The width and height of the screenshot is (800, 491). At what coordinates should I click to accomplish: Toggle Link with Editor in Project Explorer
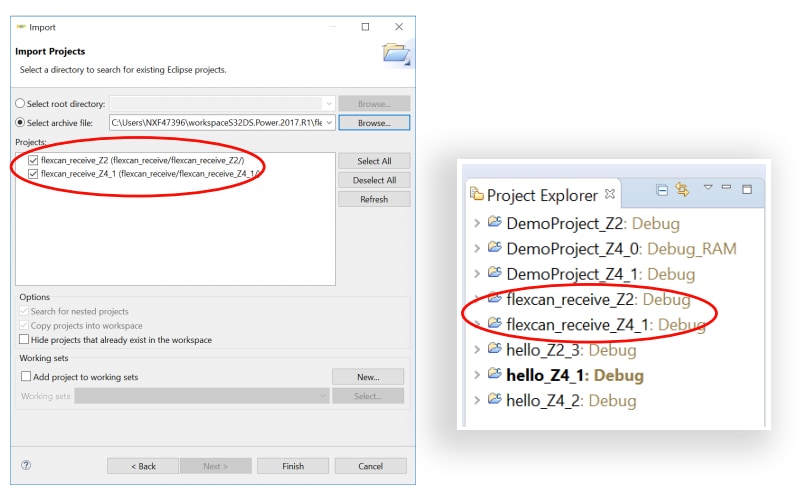683,190
